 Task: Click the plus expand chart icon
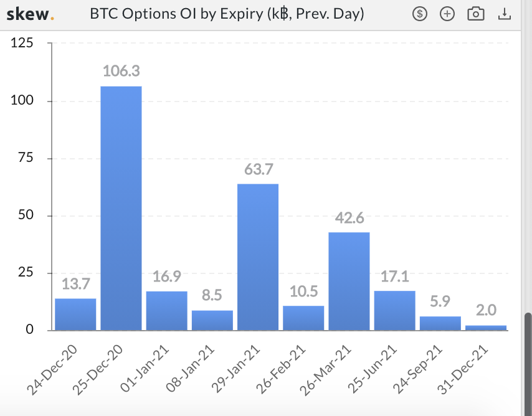coord(447,14)
